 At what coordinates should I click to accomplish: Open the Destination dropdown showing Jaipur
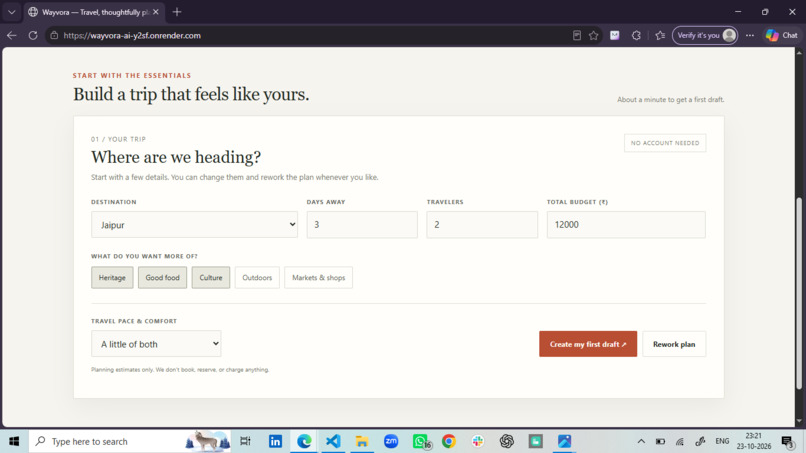(x=194, y=225)
